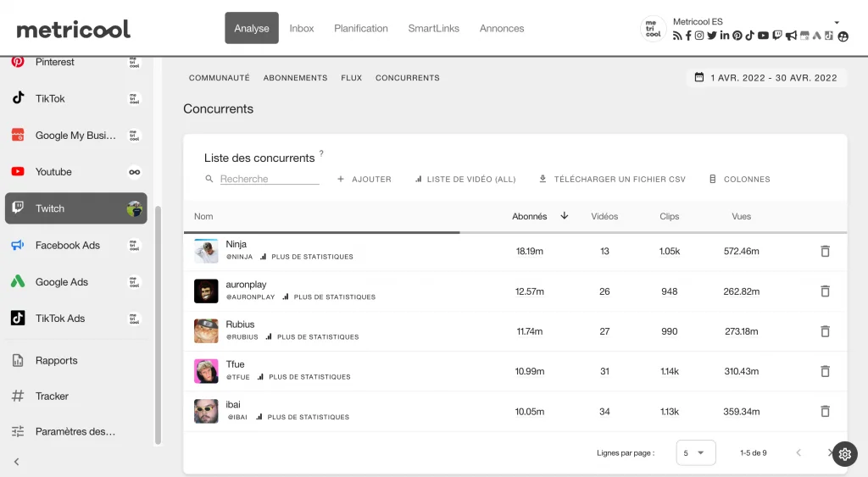Image resolution: width=868 pixels, height=477 pixels.
Task: Click TÉLÉCHARGER UN FICHIER CSV
Action: 612,180
